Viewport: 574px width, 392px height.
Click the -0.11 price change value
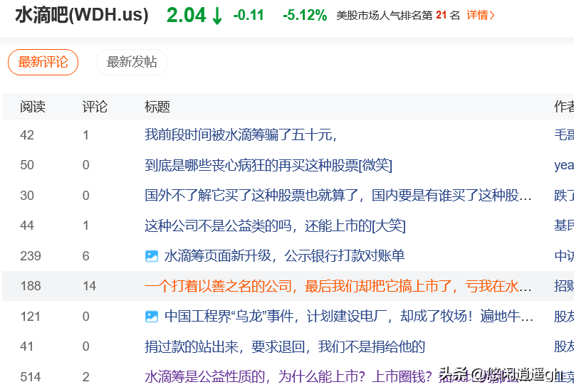(249, 16)
